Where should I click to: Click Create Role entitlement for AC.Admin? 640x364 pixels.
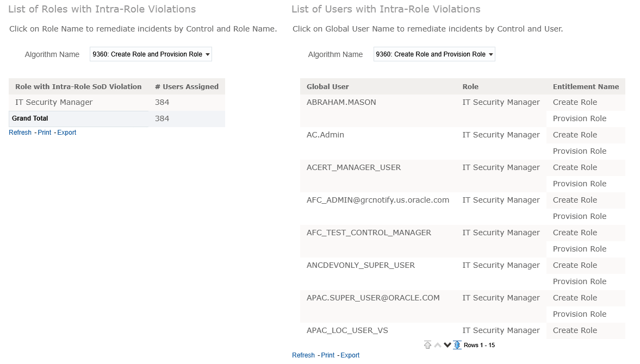point(575,135)
